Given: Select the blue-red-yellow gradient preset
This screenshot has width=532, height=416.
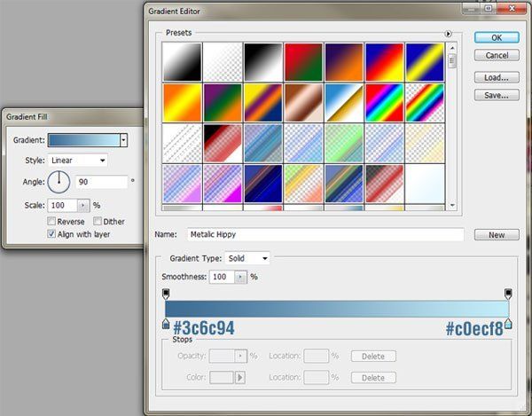Looking at the screenshot, I should point(384,62).
